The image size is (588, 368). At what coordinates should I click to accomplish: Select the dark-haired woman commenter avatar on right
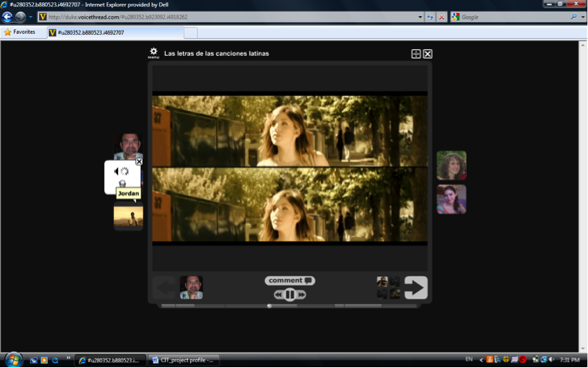pyautogui.click(x=451, y=199)
